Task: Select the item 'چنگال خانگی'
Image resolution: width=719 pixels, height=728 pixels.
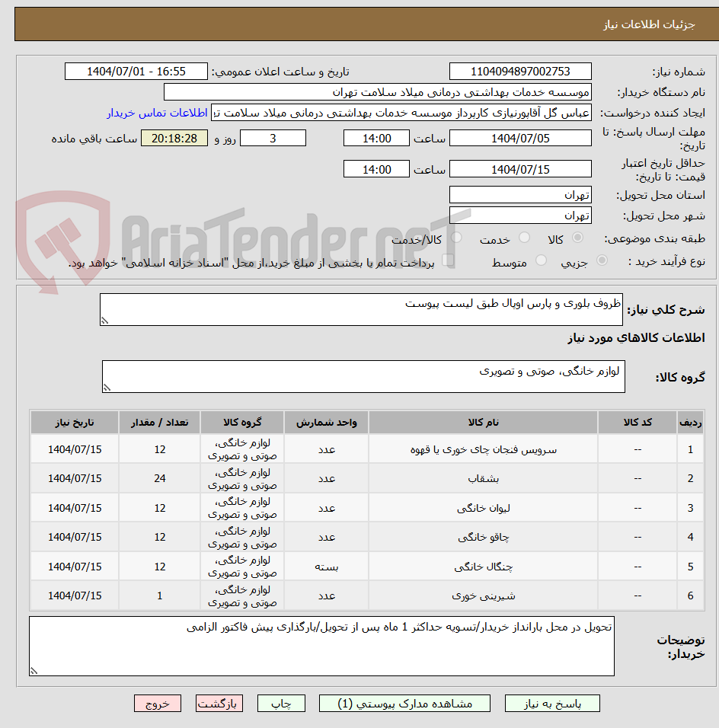Action: coord(483,567)
